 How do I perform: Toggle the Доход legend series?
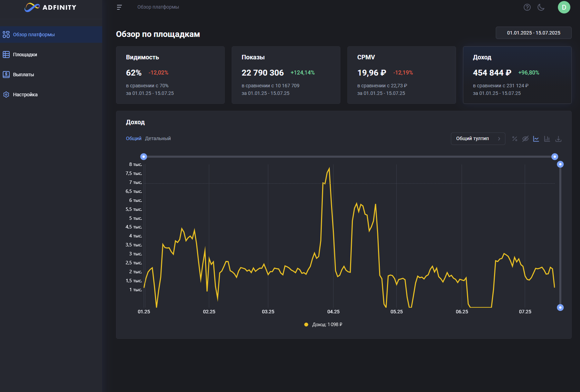point(323,325)
